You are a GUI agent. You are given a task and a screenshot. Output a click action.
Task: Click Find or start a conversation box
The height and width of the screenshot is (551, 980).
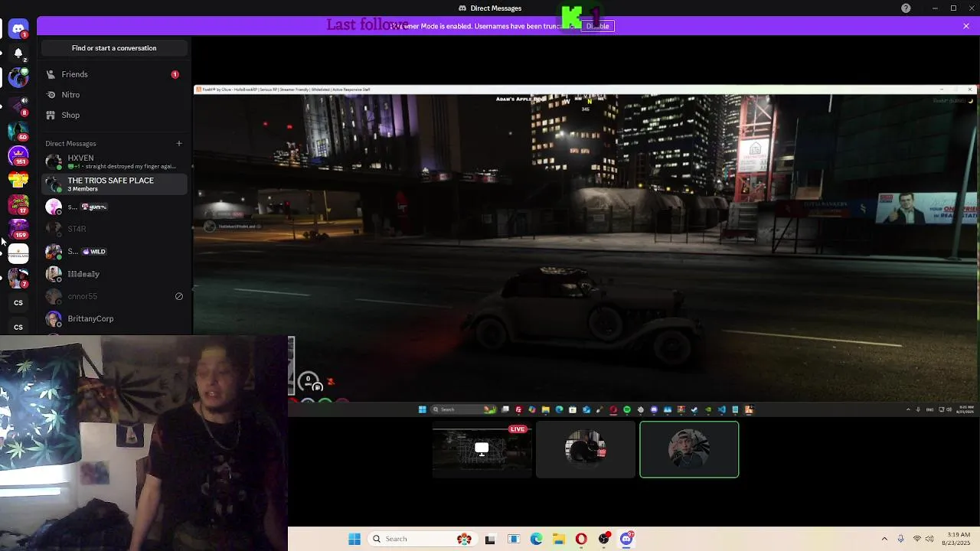114,48
